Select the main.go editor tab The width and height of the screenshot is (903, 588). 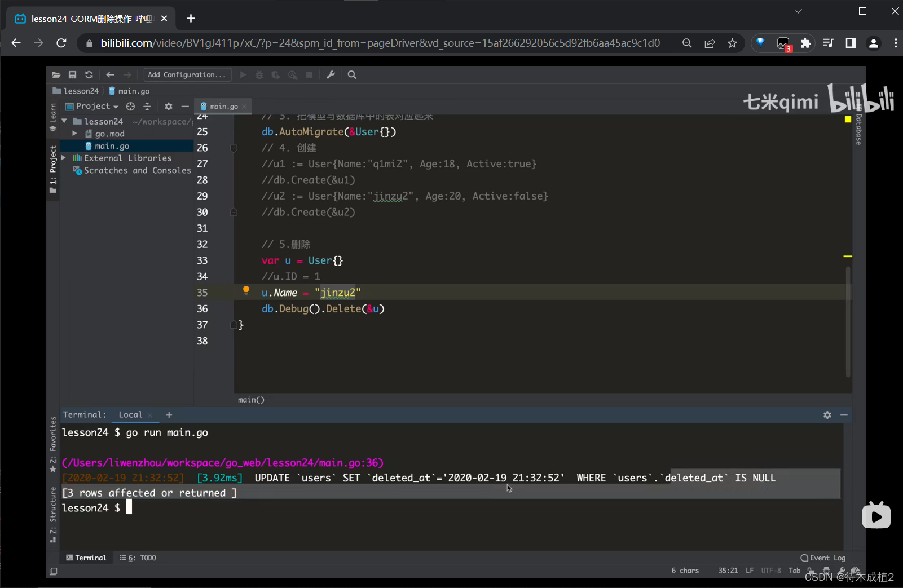click(x=223, y=107)
